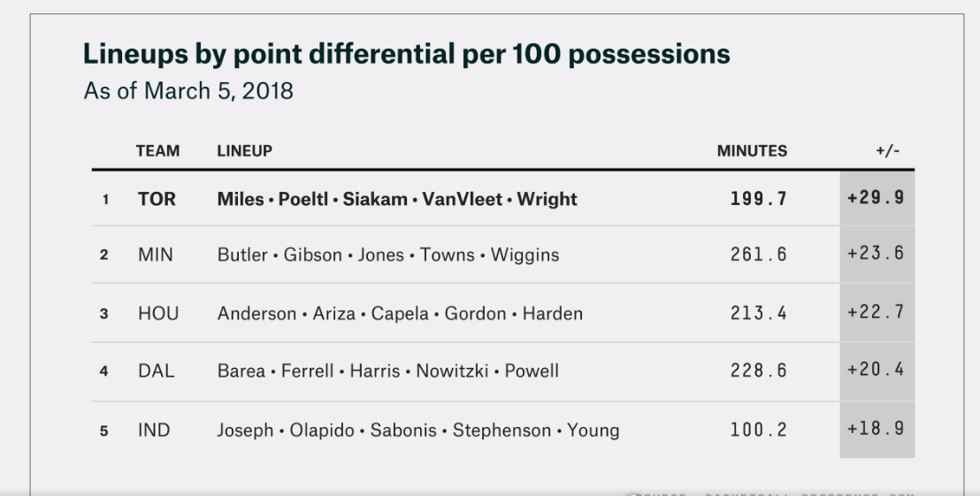This screenshot has height=496, width=980.
Task: Click the 228.6 minutes value
Action: pyautogui.click(x=758, y=371)
